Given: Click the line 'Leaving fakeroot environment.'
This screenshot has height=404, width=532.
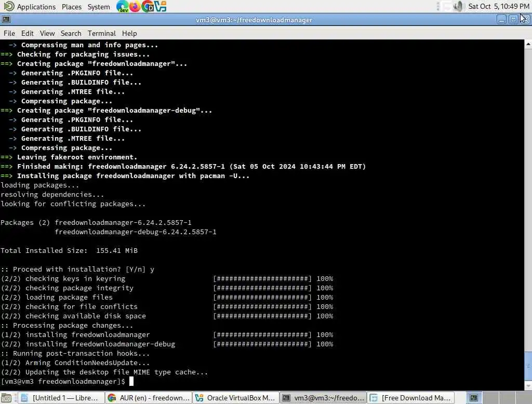Looking at the screenshot, I should [x=69, y=157].
